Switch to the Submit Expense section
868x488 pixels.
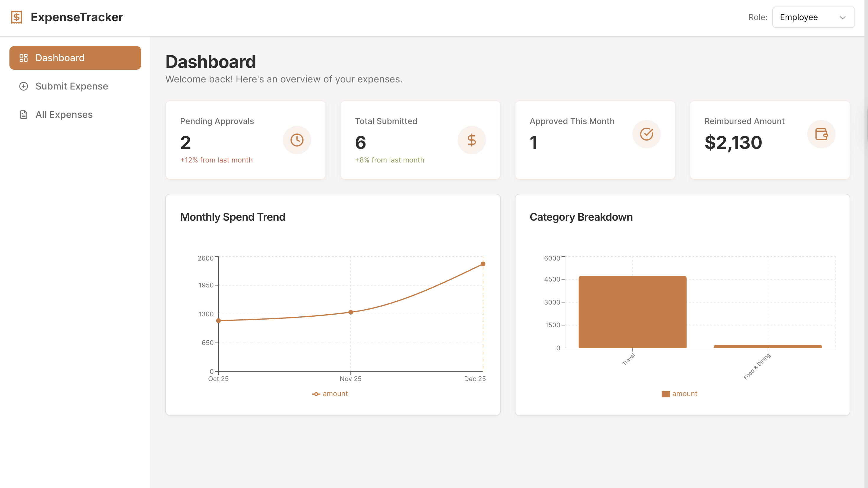pos(71,86)
